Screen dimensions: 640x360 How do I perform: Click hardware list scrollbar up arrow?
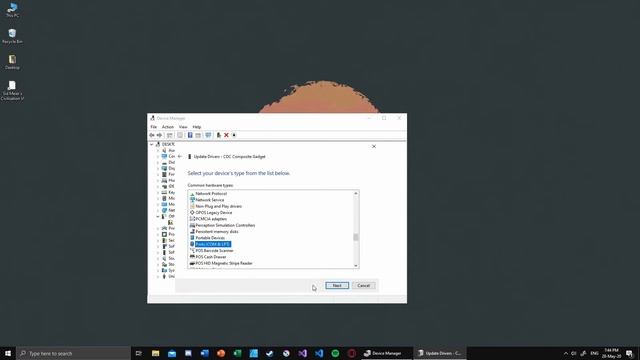point(356,193)
